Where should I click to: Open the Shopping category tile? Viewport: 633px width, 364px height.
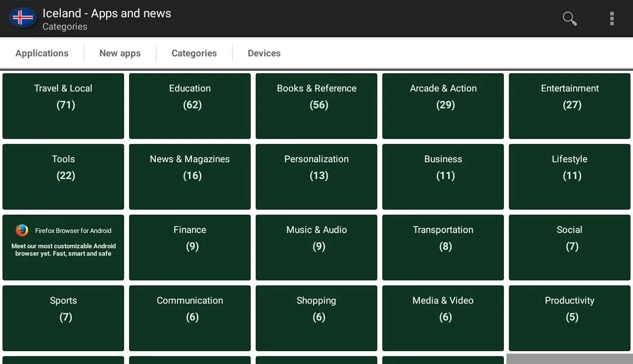[x=316, y=318]
